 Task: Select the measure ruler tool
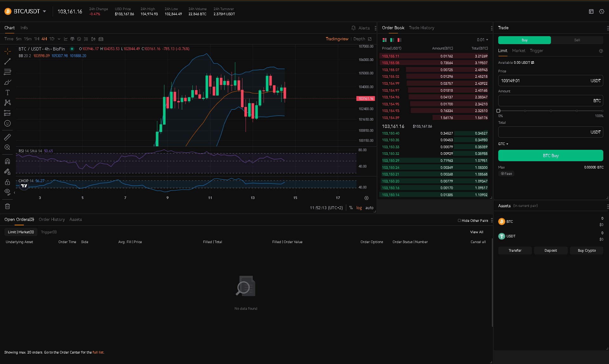[x=7, y=137]
